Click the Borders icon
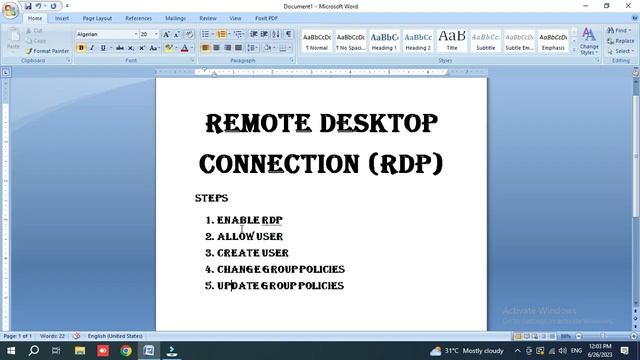This screenshot has height=360, width=640. (x=283, y=48)
